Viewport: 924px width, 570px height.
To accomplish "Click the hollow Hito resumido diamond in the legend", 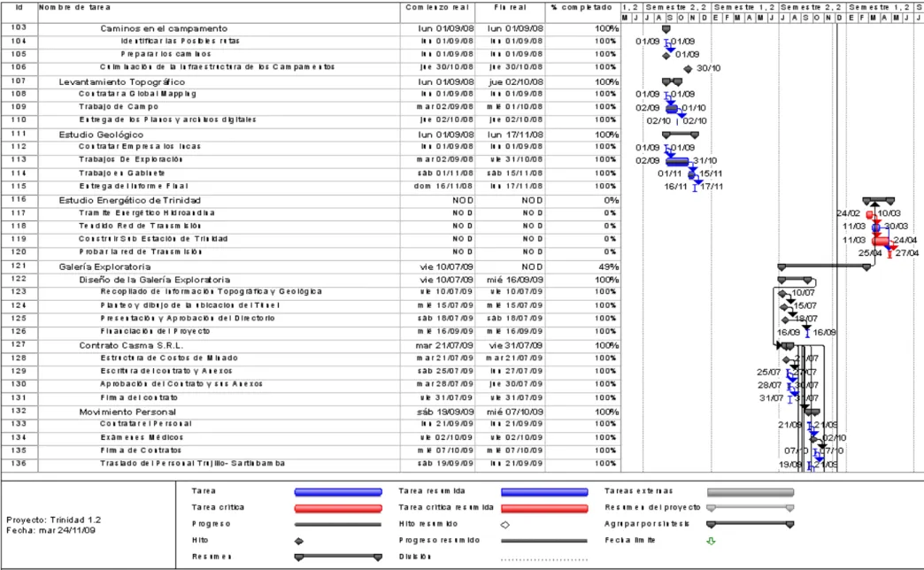I will tap(505, 525).
